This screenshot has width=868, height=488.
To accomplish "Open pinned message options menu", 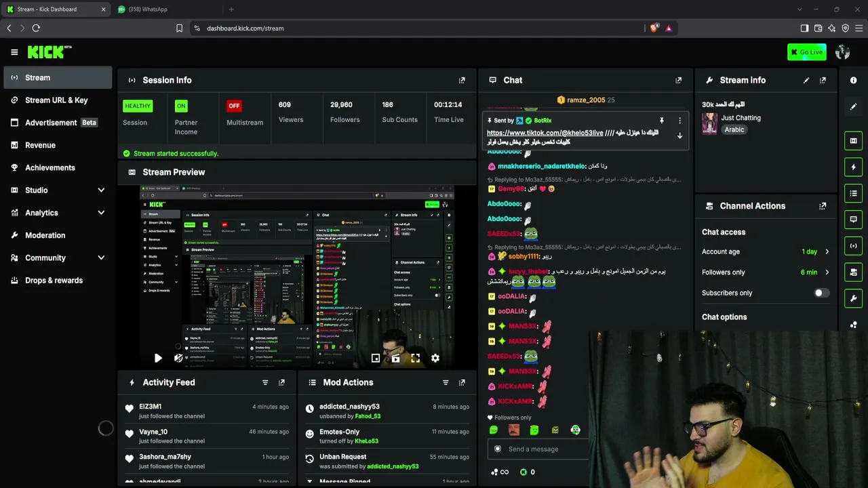I will [x=679, y=121].
